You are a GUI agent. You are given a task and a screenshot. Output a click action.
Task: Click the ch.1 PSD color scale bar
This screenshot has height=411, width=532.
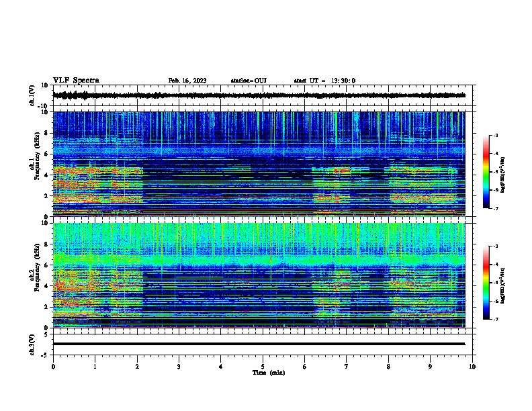click(x=486, y=172)
